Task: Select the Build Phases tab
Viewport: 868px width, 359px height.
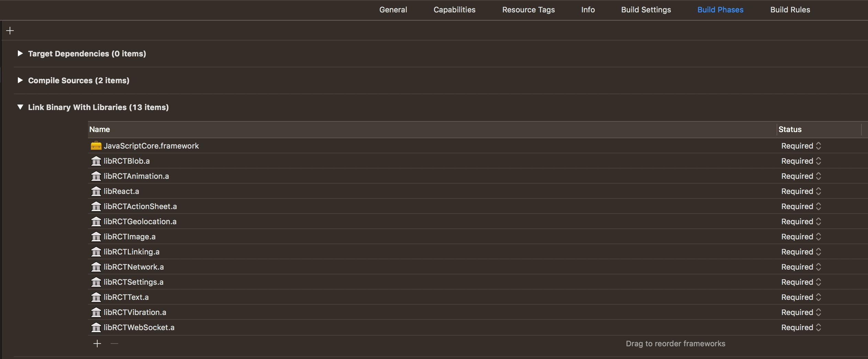Action: [x=720, y=10]
